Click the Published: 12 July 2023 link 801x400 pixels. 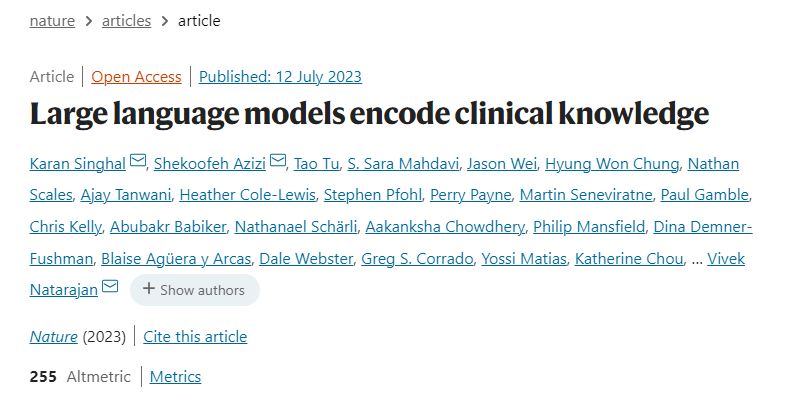(280, 76)
